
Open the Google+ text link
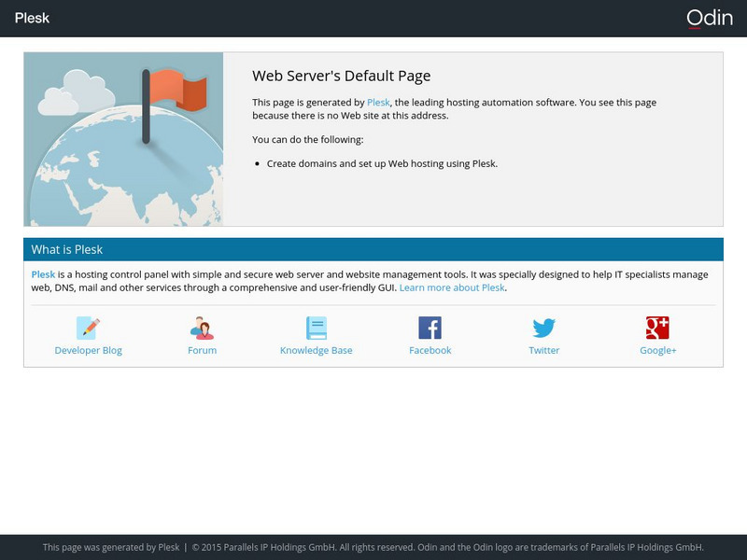pos(657,351)
